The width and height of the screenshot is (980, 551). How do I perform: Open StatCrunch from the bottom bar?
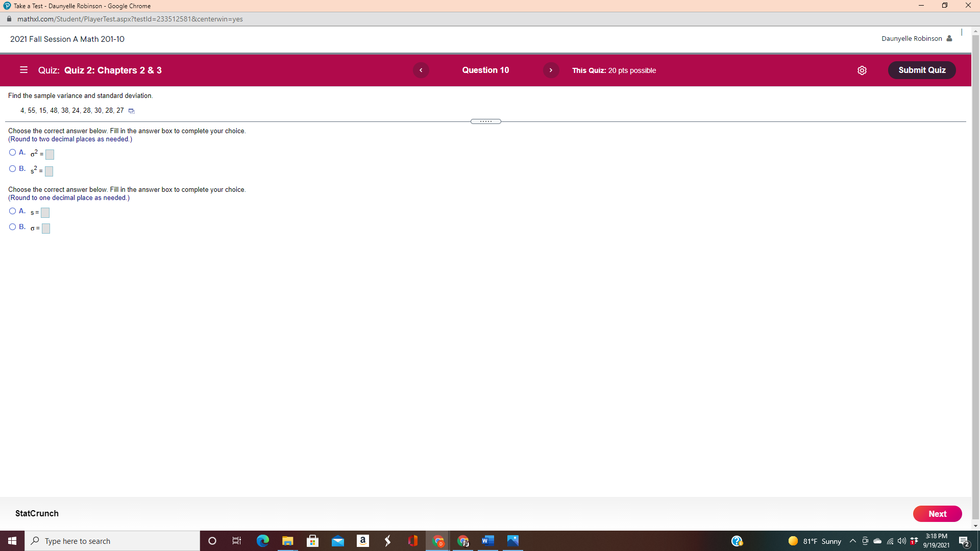tap(36, 513)
